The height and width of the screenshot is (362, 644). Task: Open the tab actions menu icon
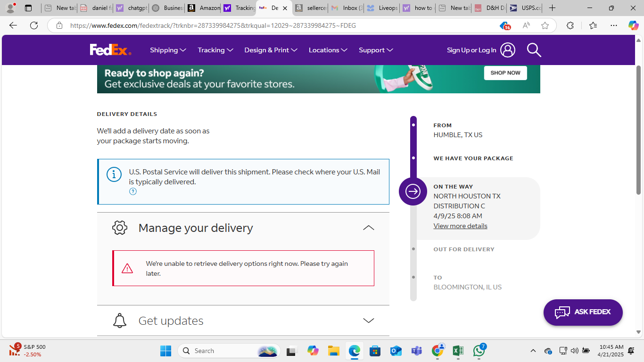pos(28,8)
